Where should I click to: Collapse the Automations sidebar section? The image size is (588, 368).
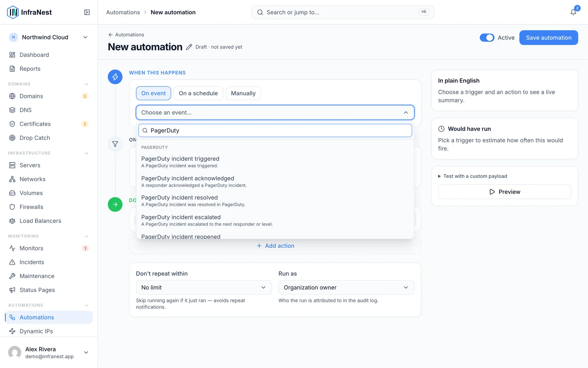click(86, 305)
